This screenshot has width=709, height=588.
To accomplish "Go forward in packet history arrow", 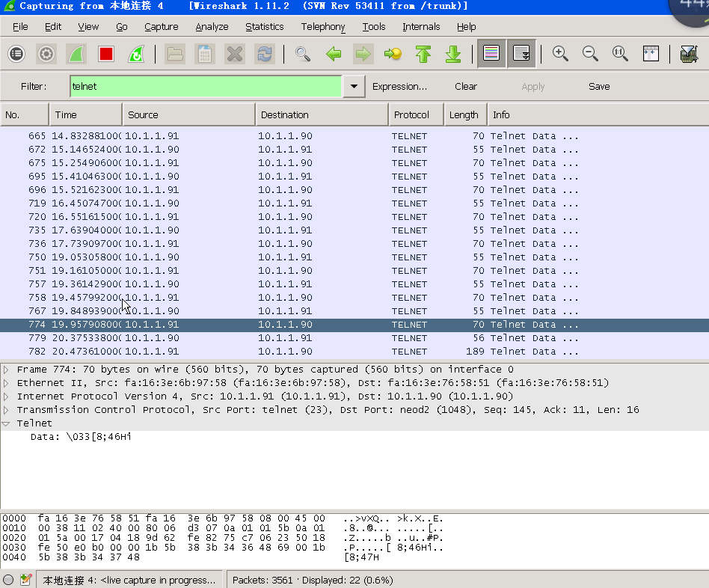I will 363,54.
